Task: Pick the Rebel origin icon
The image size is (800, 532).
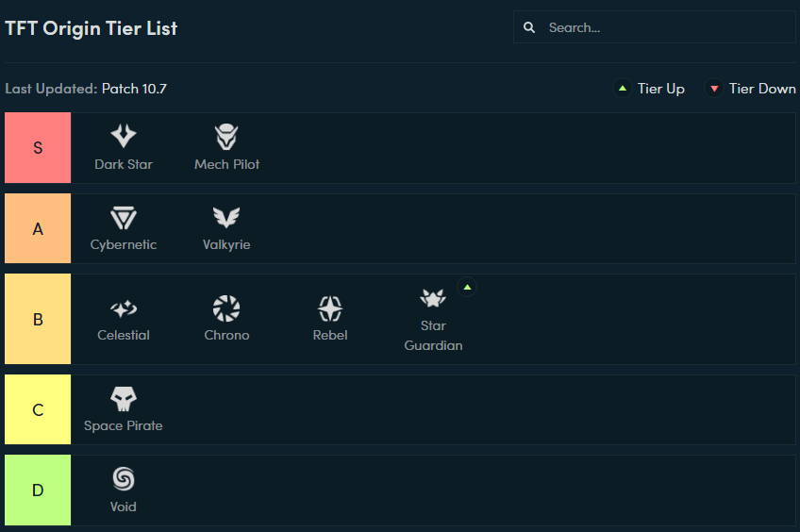Action: tap(330, 308)
